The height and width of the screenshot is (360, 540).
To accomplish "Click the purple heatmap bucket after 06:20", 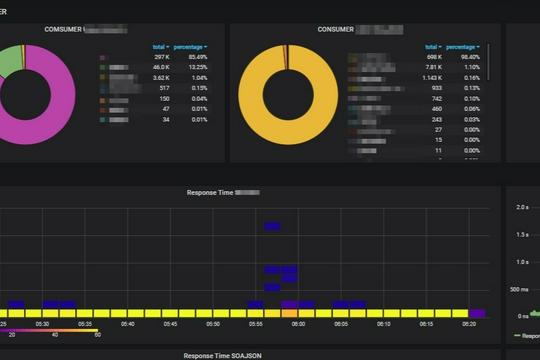I will (x=477, y=313).
